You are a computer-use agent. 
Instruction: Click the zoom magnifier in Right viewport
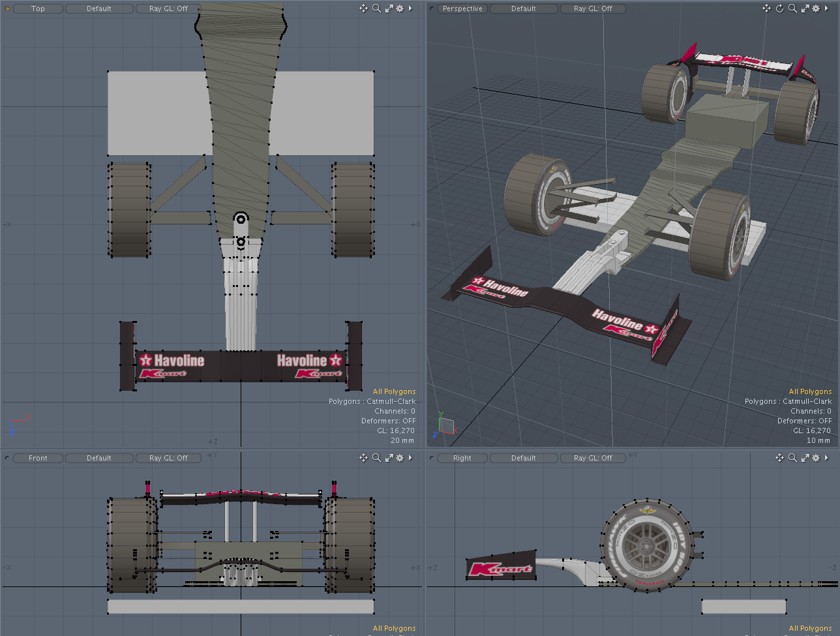(792, 458)
